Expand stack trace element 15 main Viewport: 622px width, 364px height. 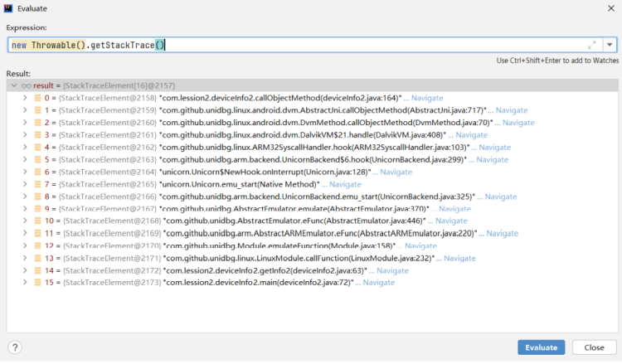26,283
